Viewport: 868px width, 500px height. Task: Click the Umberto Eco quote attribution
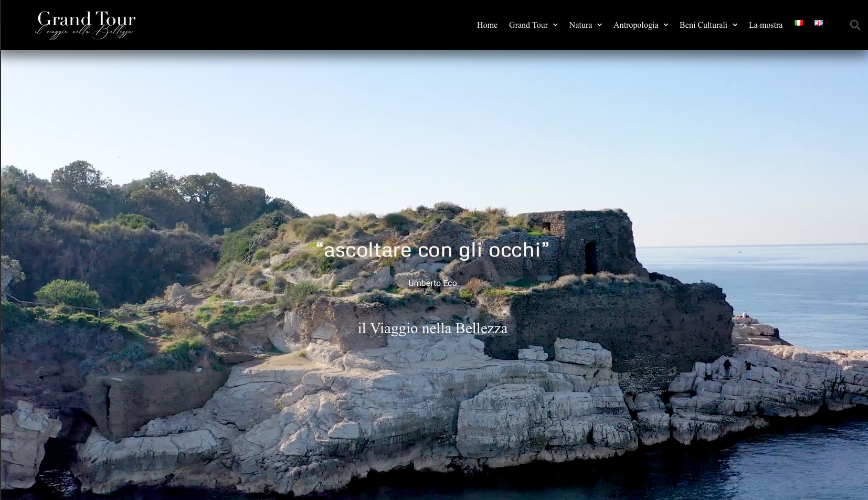pyautogui.click(x=432, y=283)
